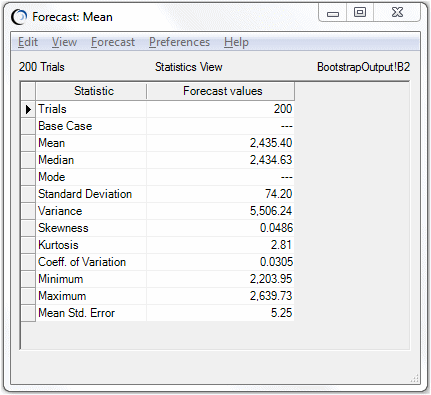This screenshot has width=431, height=395.
Task: Open the Help menu
Action: pos(236,42)
